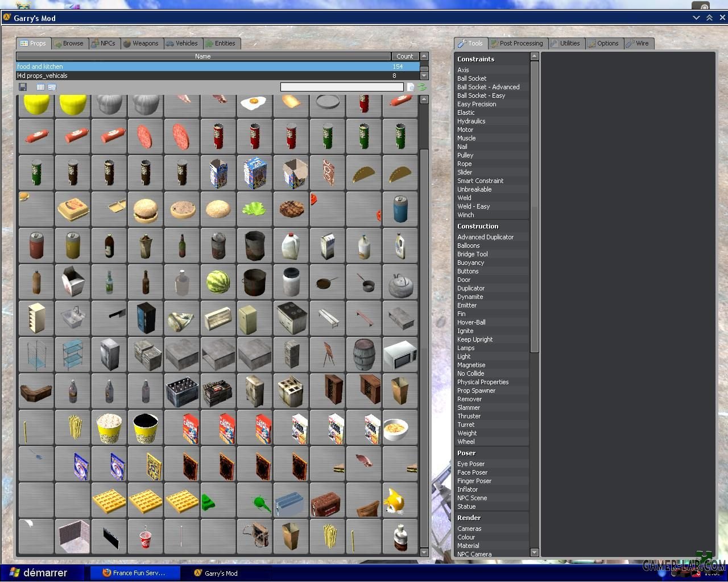Spawn the red cup with straw prop
The width and height of the screenshot is (728, 582).
(x=145, y=537)
